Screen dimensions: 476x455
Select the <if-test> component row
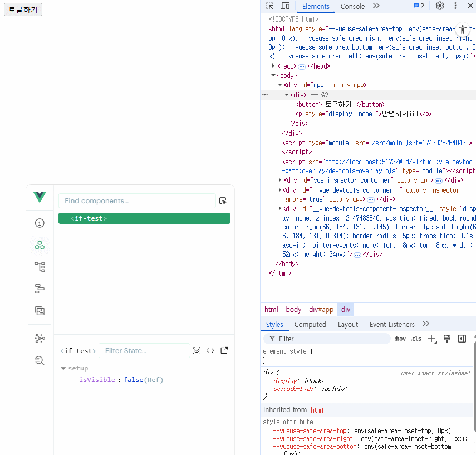pos(144,218)
